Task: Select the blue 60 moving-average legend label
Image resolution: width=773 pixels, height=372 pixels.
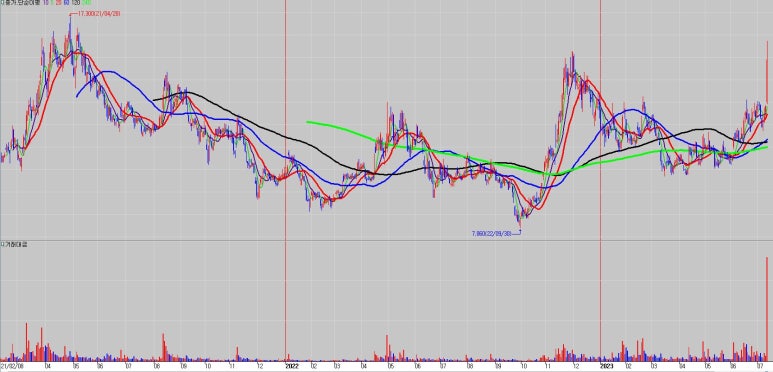Action: coord(67,2)
